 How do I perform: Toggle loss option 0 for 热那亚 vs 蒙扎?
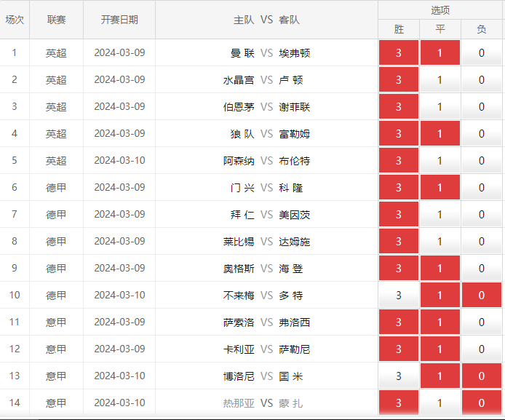coord(482,403)
